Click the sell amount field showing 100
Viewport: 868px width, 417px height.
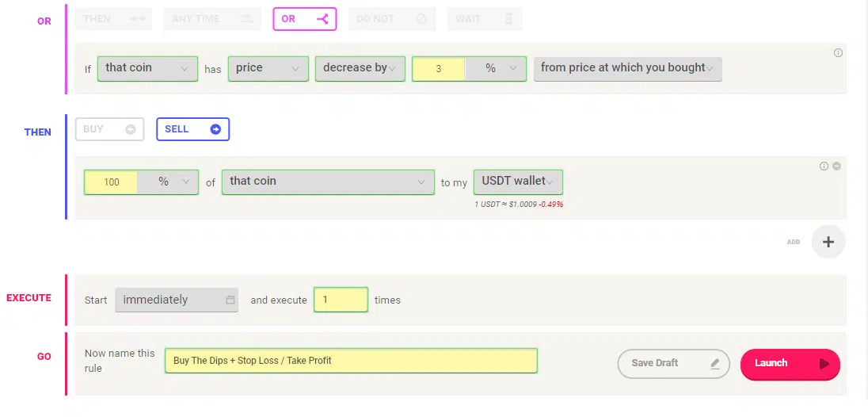pyautogui.click(x=111, y=182)
